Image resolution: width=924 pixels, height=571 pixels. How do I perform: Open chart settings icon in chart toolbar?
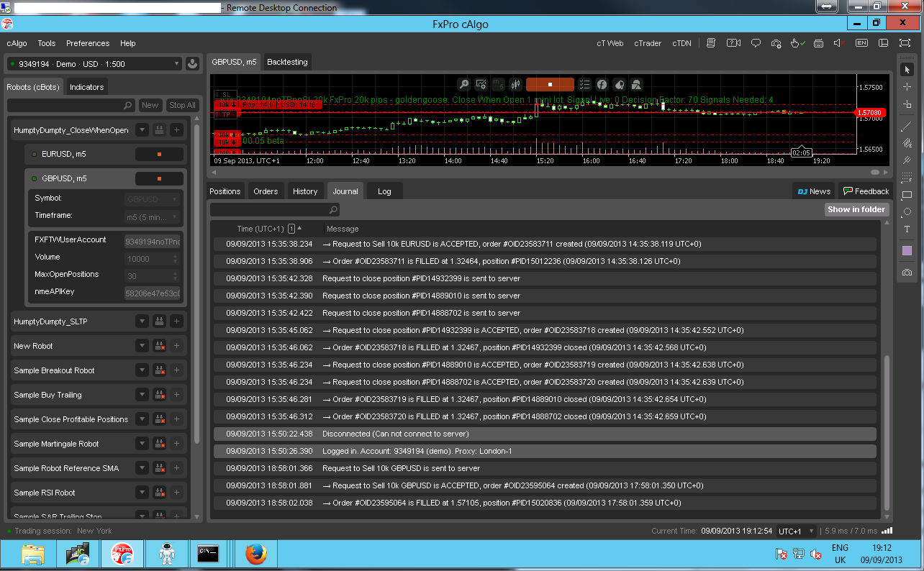tap(482, 84)
